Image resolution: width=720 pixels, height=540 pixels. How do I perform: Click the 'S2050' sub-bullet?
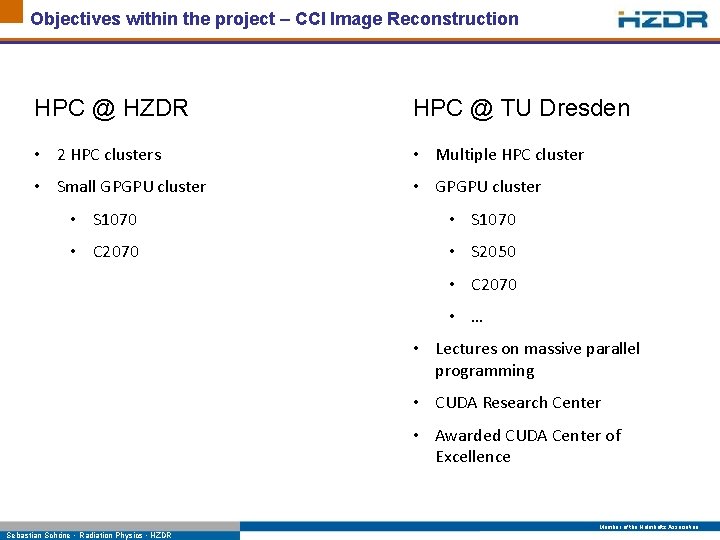point(493,252)
